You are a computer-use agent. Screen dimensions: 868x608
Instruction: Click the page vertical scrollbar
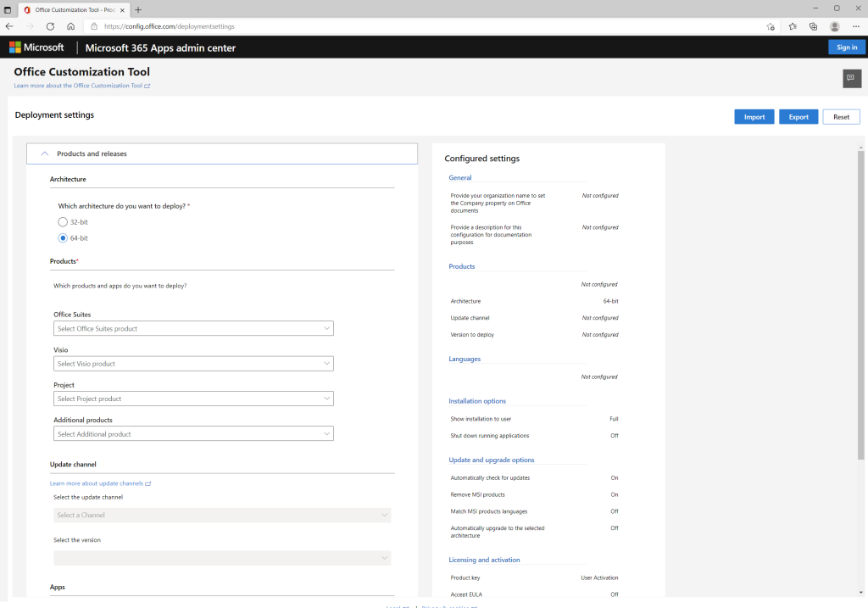tap(861, 304)
